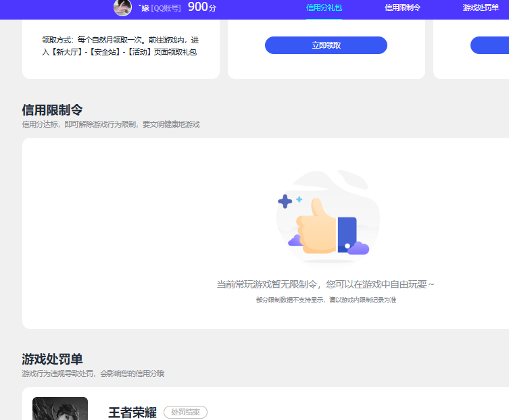Click the 当前常玩游戏暂无限制令 message
Screen dimensions: 509x420
325,284
